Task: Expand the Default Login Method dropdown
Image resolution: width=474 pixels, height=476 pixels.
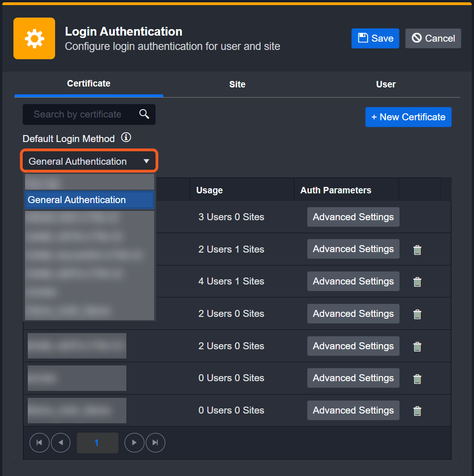Action: pyautogui.click(x=89, y=161)
